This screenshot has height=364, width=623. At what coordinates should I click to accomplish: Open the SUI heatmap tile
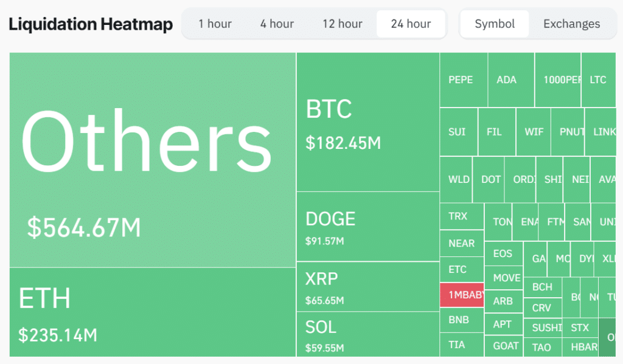[x=458, y=132]
